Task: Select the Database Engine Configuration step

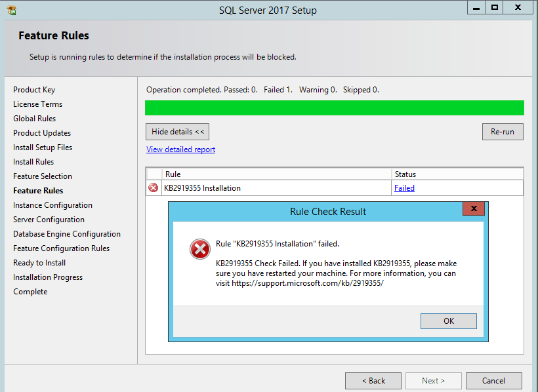Action: (x=67, y=234)
